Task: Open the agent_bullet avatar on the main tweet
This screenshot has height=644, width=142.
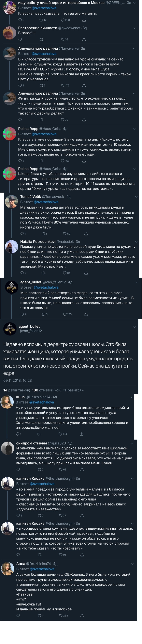Action: click(x=10, y=329)
